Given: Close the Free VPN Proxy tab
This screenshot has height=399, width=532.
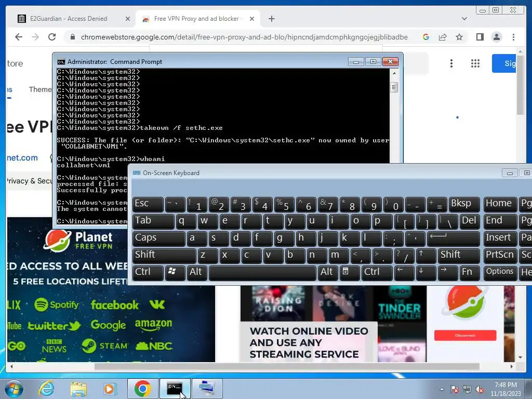Looking at the screenshot, I should (x=252, y=19).
